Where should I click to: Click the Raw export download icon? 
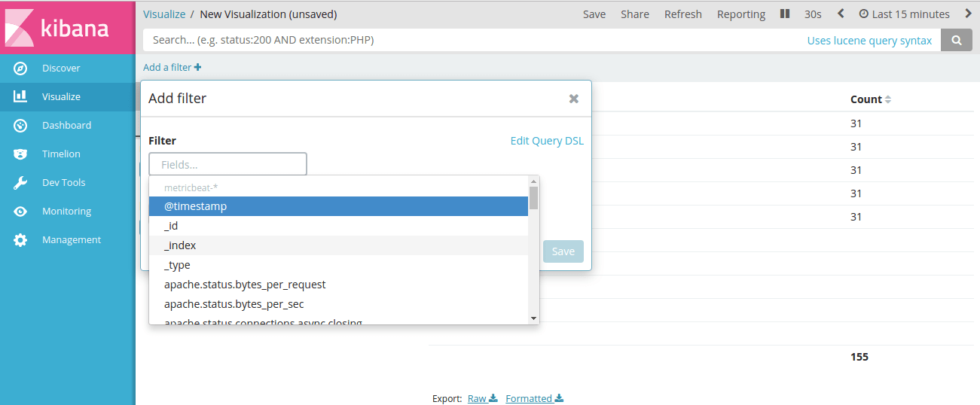[x=493, y=398]
